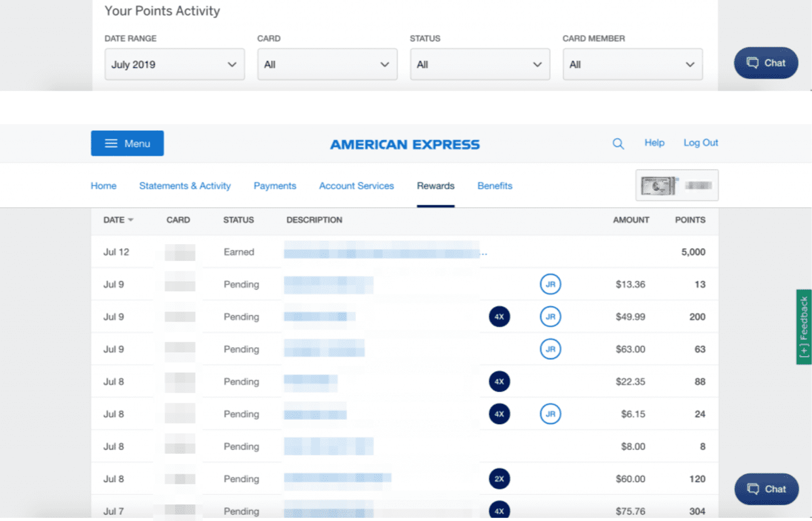812x521 pixels.
Task: Click the AMOUNT column header
Action: tap(631, 220)
